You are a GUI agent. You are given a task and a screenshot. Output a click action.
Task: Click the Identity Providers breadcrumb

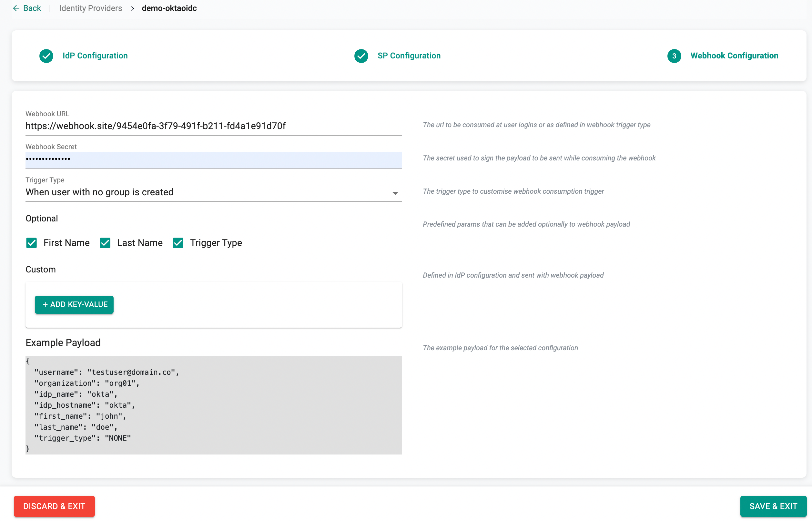pos(91,8)
